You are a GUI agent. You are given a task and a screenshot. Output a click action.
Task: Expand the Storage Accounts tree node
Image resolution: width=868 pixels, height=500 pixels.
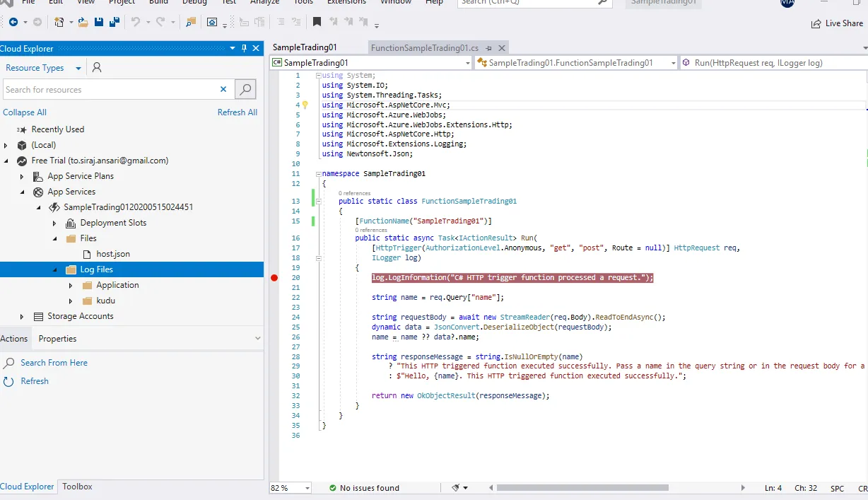22,317
